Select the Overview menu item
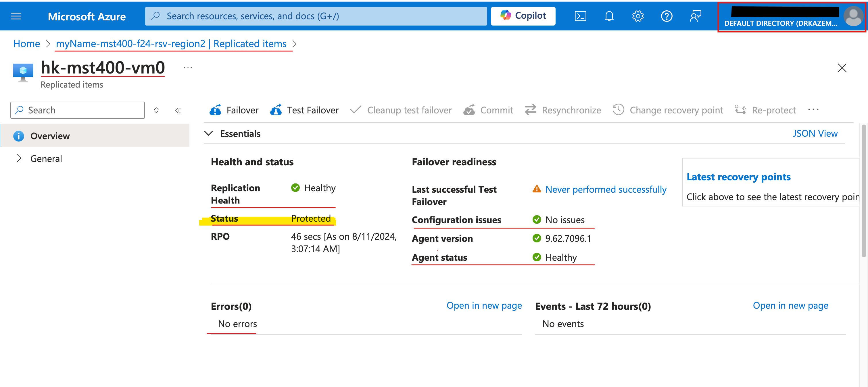868x387 pixels. click(95, 136)
